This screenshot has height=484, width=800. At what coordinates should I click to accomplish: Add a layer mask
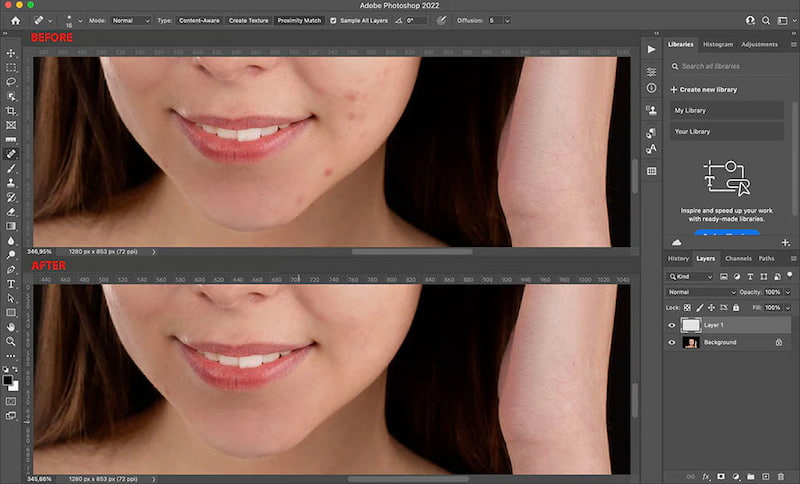click(721, 476)
